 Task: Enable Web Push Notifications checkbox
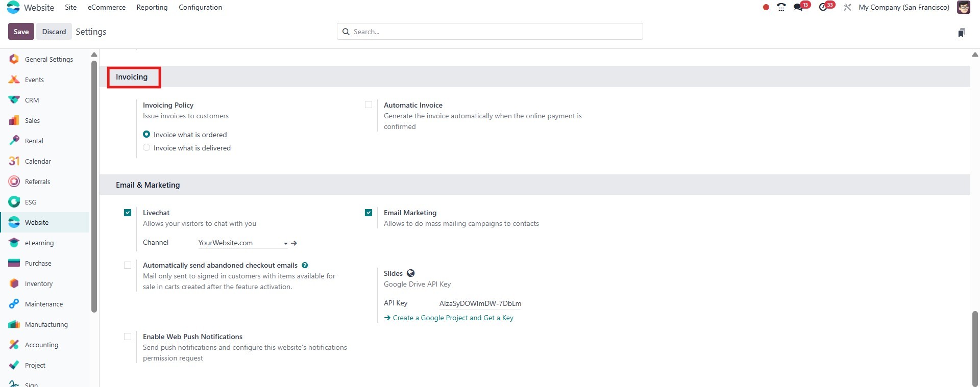coord(128,337)
